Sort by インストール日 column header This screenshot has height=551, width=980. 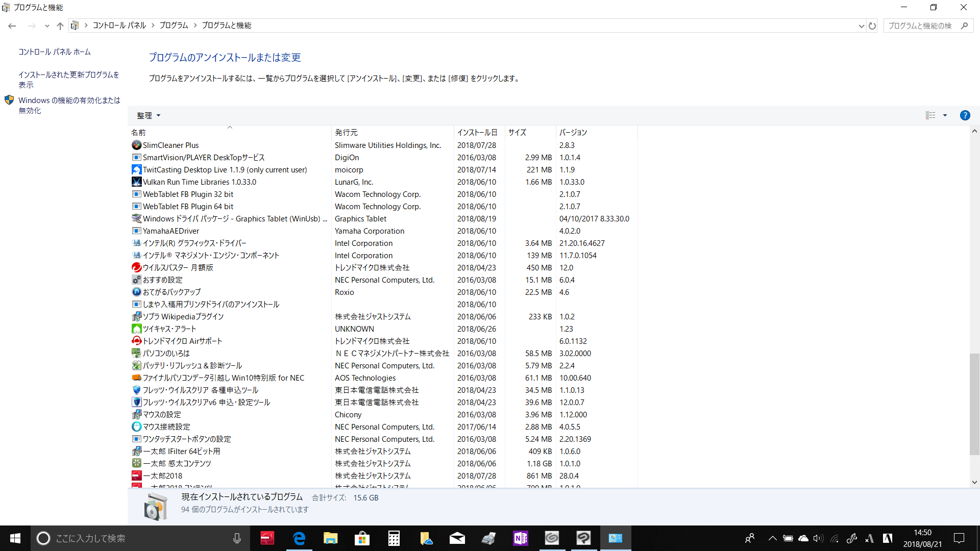click(x=477, y=132)
